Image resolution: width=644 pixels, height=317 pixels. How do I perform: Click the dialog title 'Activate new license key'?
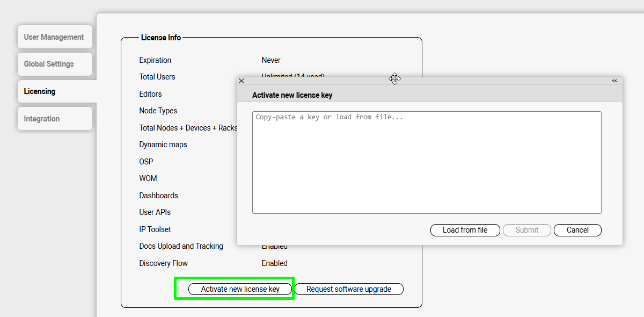(292, 95)
